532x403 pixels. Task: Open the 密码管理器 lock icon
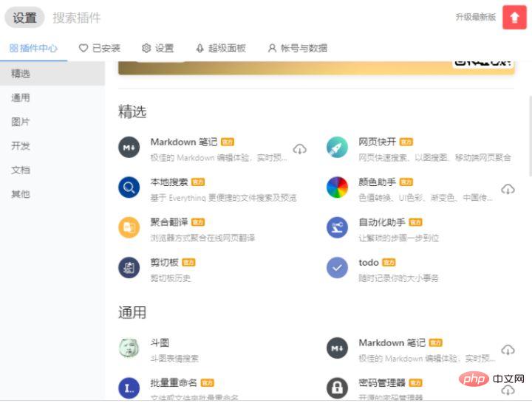337,388
